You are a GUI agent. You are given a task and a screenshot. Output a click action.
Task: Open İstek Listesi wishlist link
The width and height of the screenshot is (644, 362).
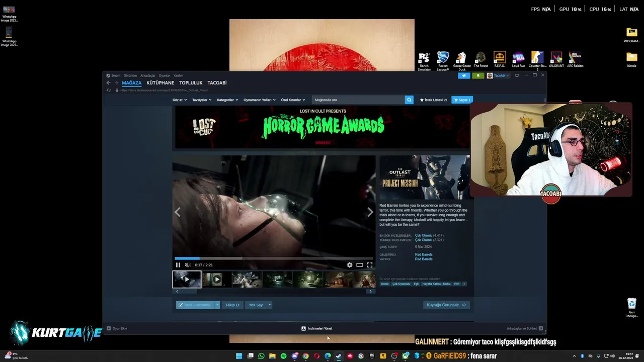433,100
